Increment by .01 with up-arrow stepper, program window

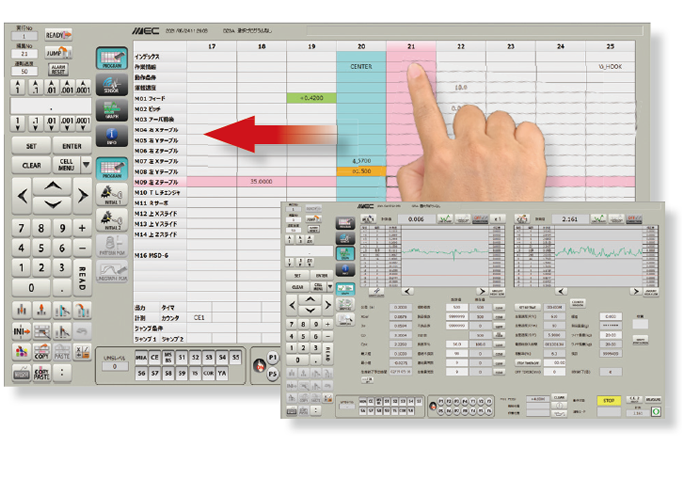pos(51,87)
